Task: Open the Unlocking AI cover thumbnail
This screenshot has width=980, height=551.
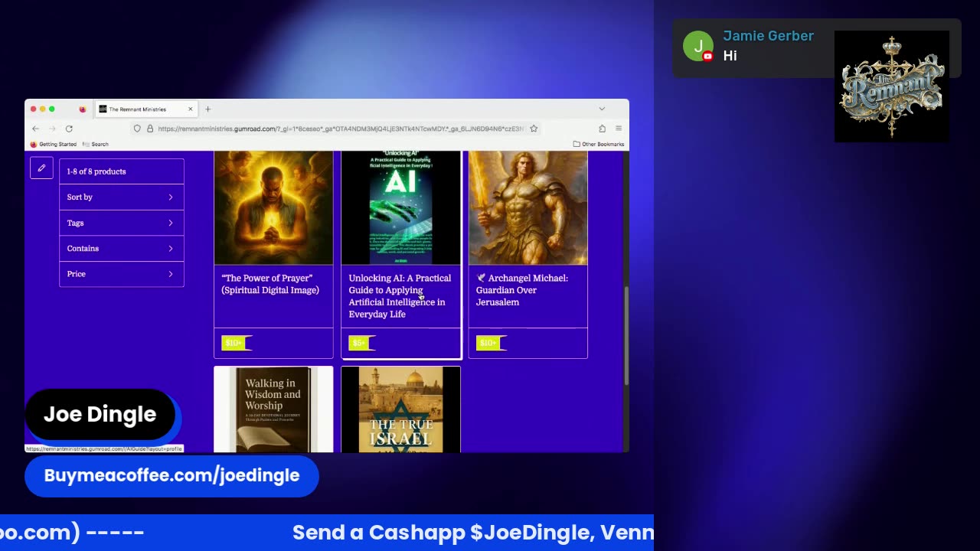Action: [400, 207]
